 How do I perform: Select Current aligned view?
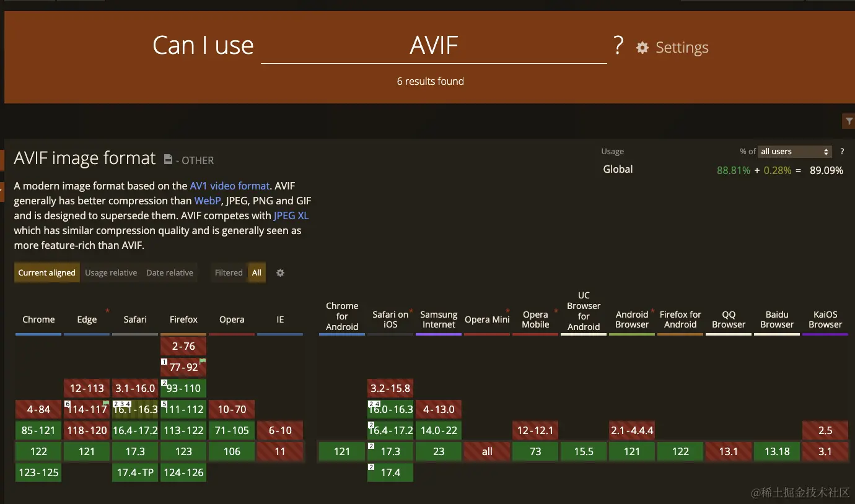(46, 272)
